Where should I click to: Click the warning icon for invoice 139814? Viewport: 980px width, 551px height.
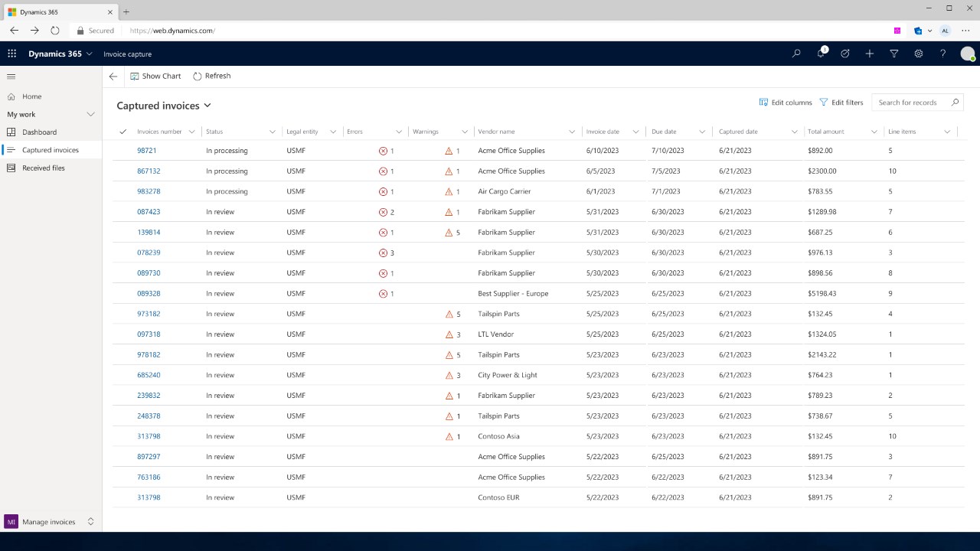tap(449, 233)
